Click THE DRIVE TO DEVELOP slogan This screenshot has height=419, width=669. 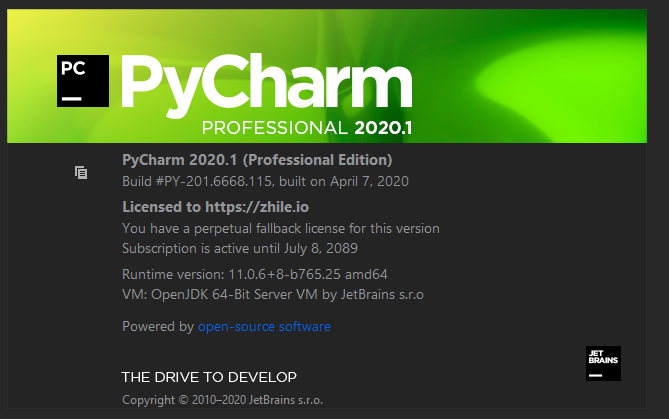click(x=209, y=377)
